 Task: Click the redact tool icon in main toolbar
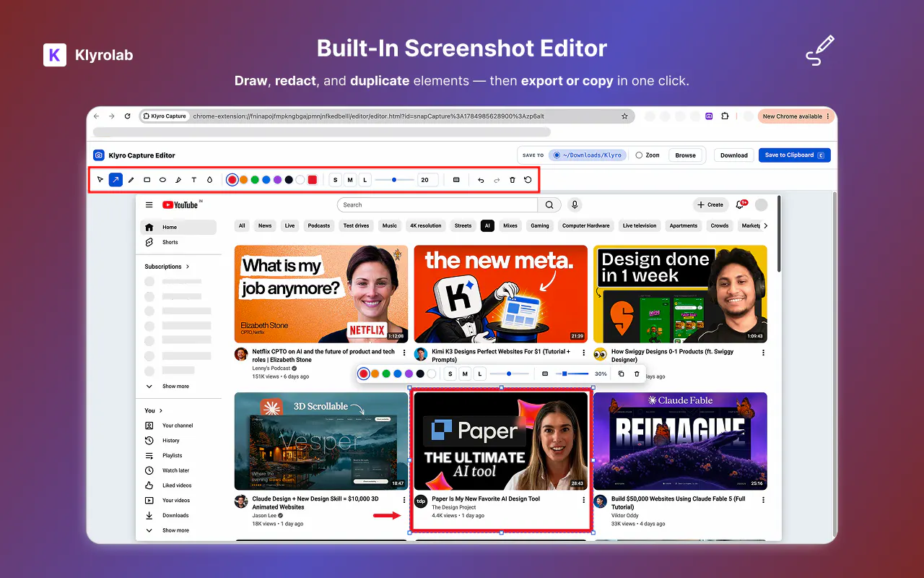coord(456,180)
